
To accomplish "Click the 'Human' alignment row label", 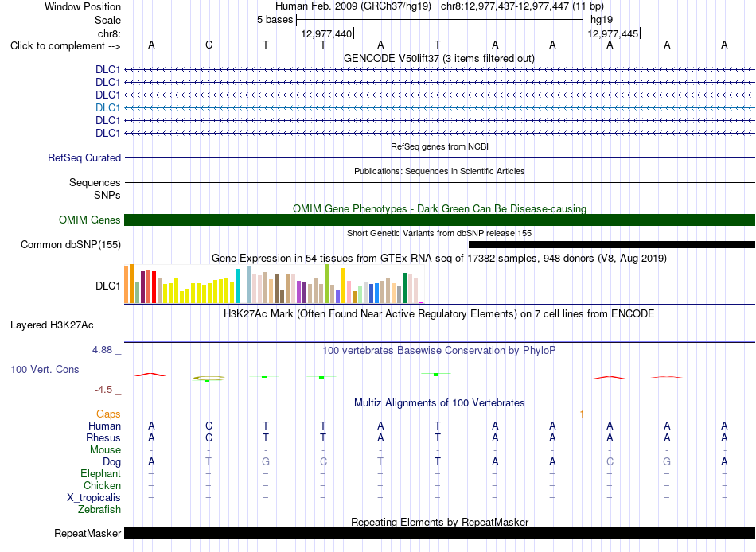I will tap(104, 426).
